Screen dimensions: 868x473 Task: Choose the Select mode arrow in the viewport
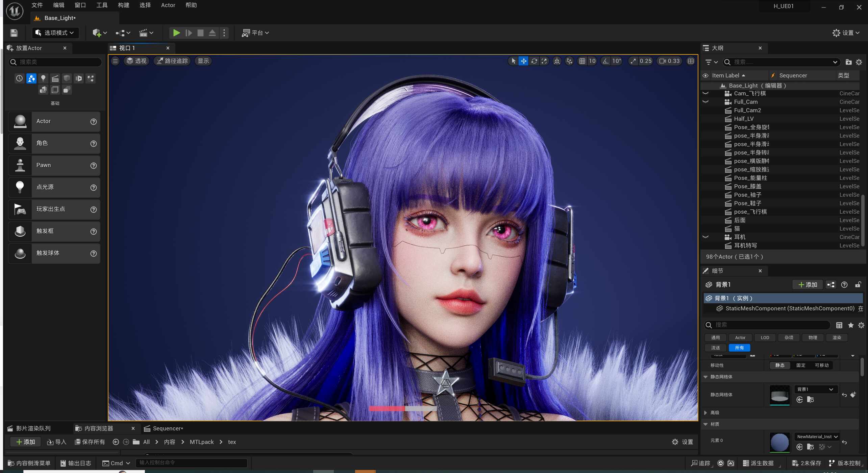[513, 61]
